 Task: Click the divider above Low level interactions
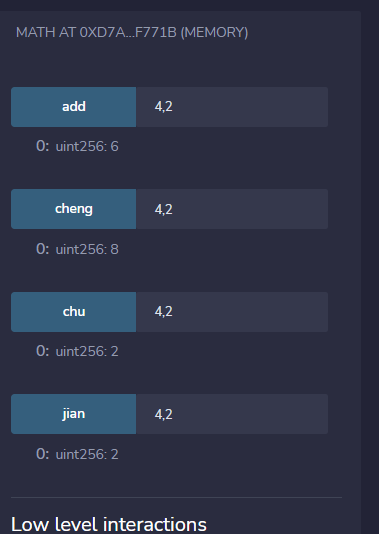tap(176, 498)
